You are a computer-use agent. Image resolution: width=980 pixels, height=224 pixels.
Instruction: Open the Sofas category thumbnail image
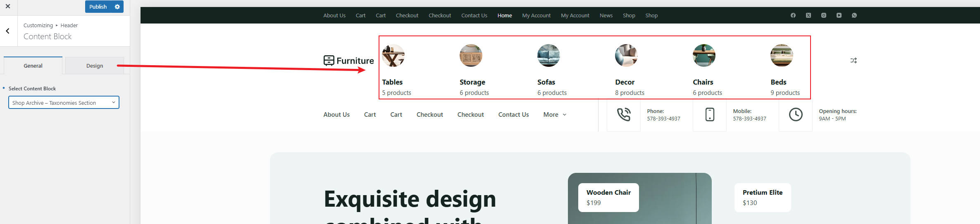click(x=548, y=55)
